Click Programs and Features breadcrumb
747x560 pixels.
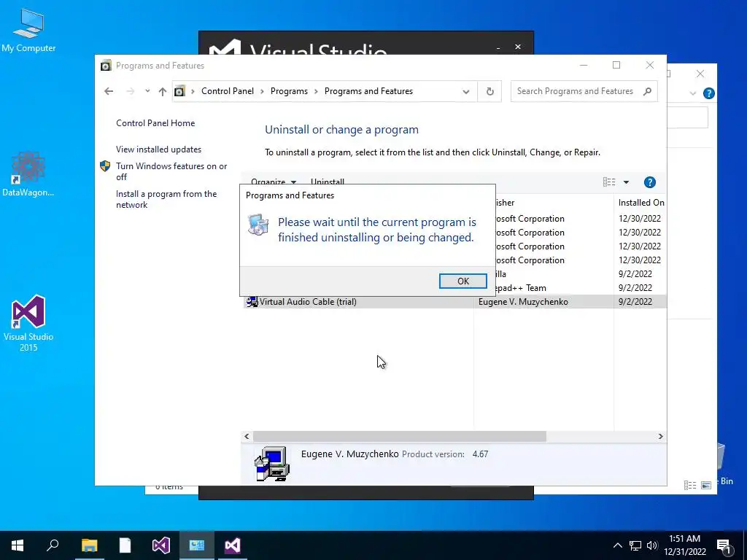(x=368, y=91)
